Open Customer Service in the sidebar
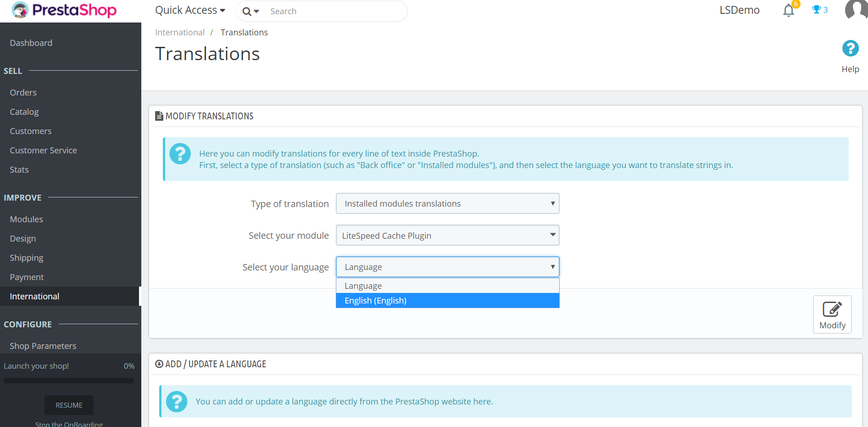Image resolution: width=868 pixels, height=427 pixels. tap(44, 150)
